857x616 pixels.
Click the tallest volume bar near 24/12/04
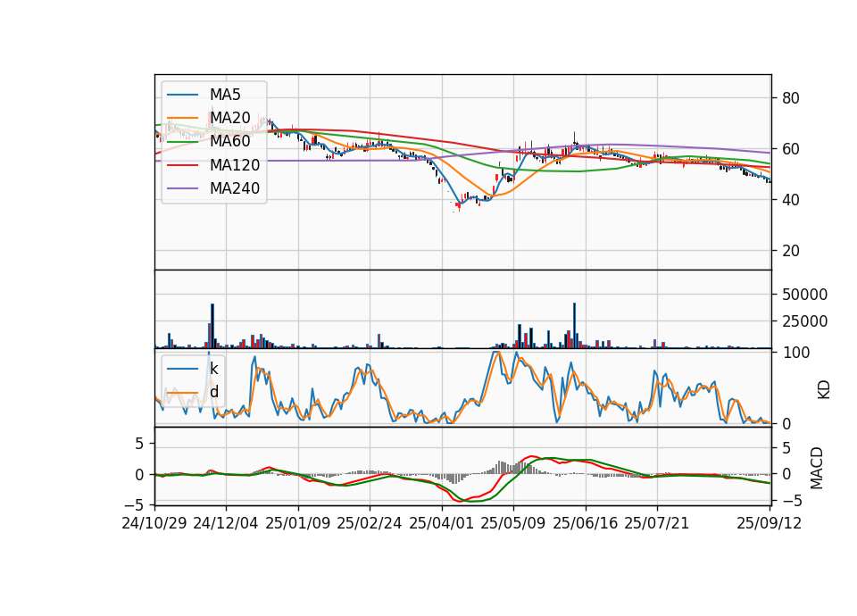click(212, 326)
